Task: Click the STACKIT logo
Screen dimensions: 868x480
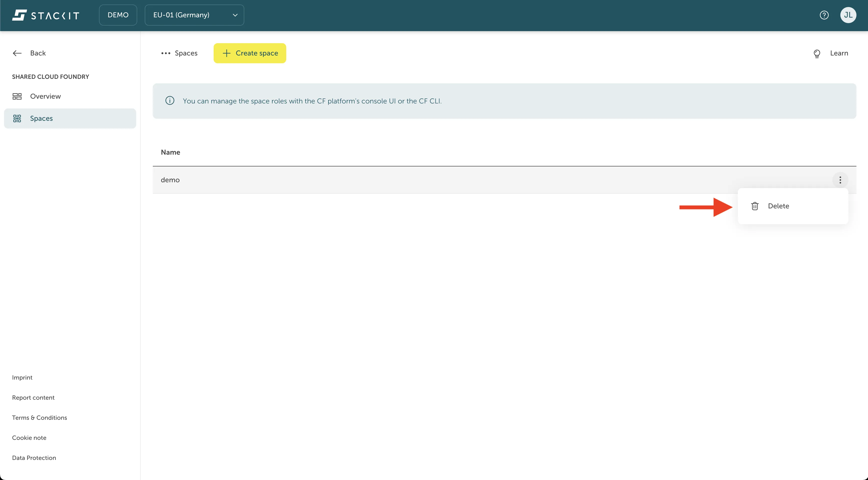Action: click(46, 15)
